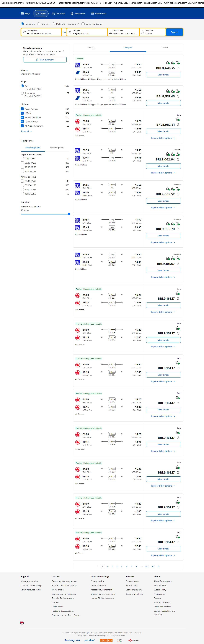Click the UK flag language icon
Viewport: 204px width, 644px height.
coord(22,623)
